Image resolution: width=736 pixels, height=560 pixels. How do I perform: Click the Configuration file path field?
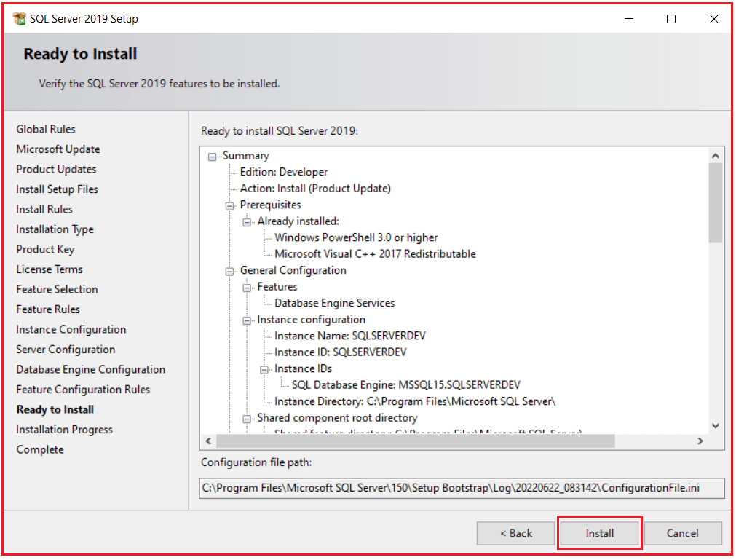point(462,488)
